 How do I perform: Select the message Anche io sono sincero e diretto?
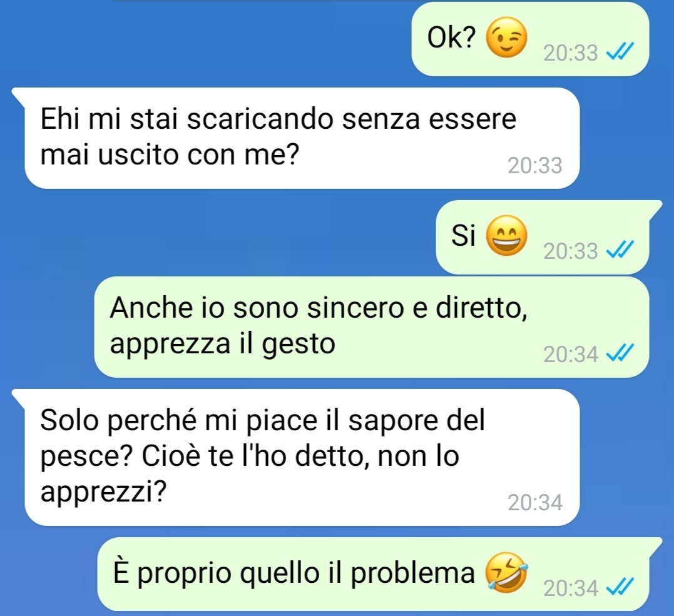coord(371,327)
